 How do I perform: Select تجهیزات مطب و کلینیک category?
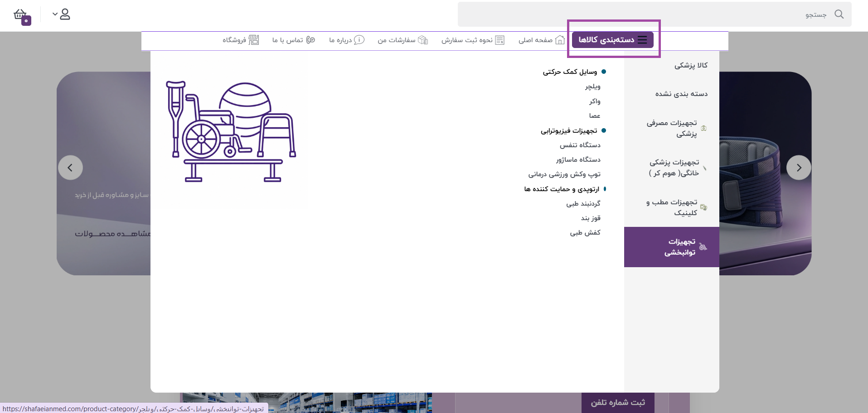click(672, 207)
